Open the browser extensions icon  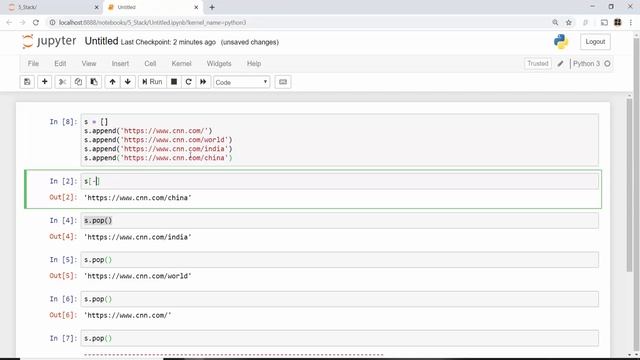pos(618,22)
